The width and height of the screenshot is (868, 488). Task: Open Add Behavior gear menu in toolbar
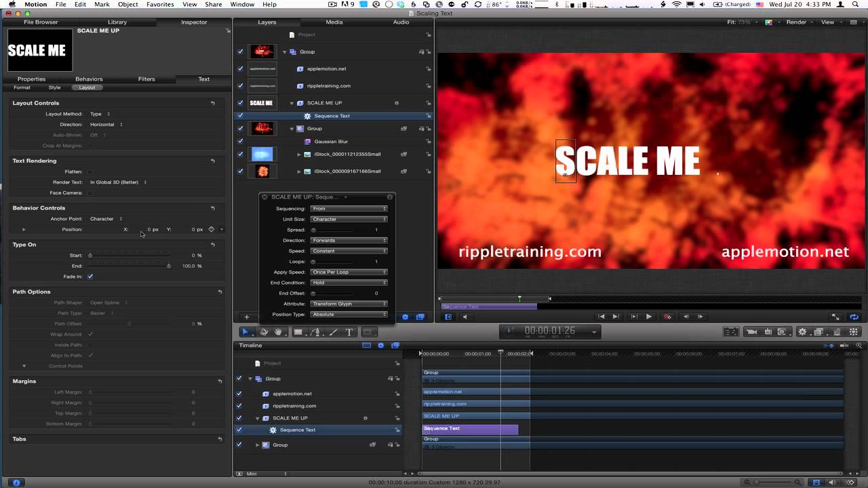[x=802, y=332]
